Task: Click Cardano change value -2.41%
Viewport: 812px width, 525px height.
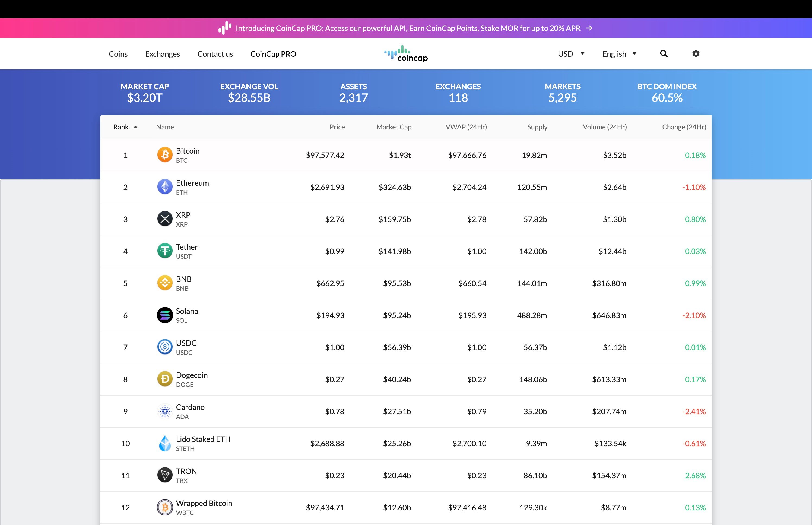Action: pos(694,412)
